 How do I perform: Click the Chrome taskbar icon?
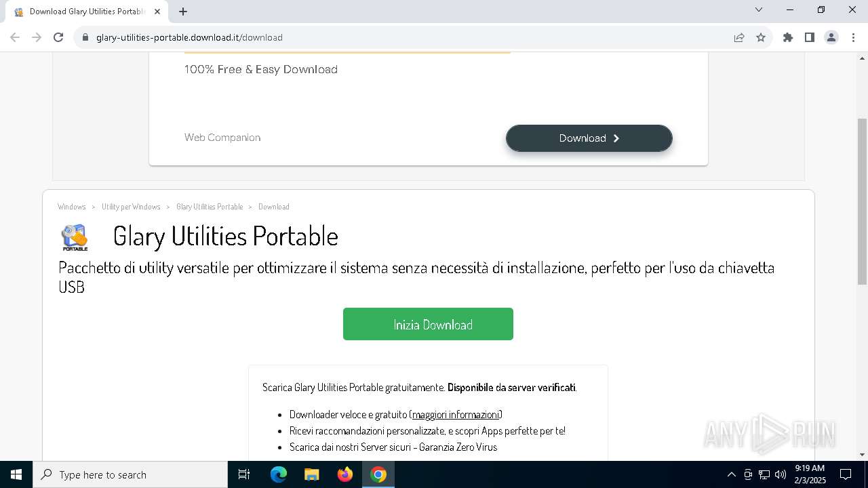click(x=378, y=474)
